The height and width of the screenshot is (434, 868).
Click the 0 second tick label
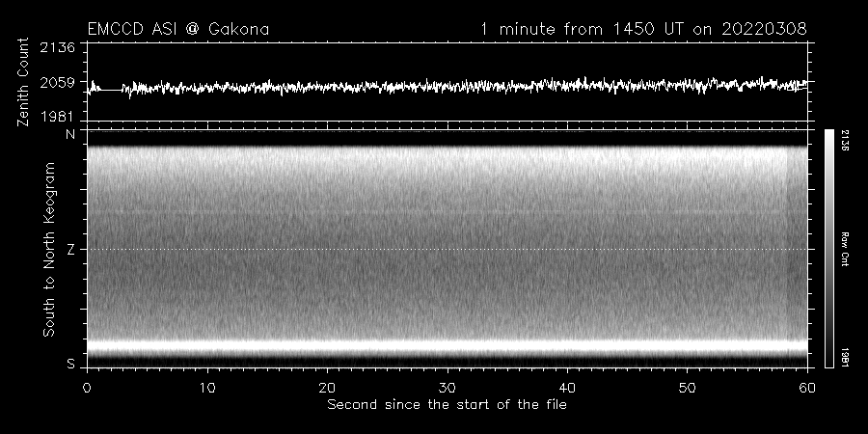[87, 388]
